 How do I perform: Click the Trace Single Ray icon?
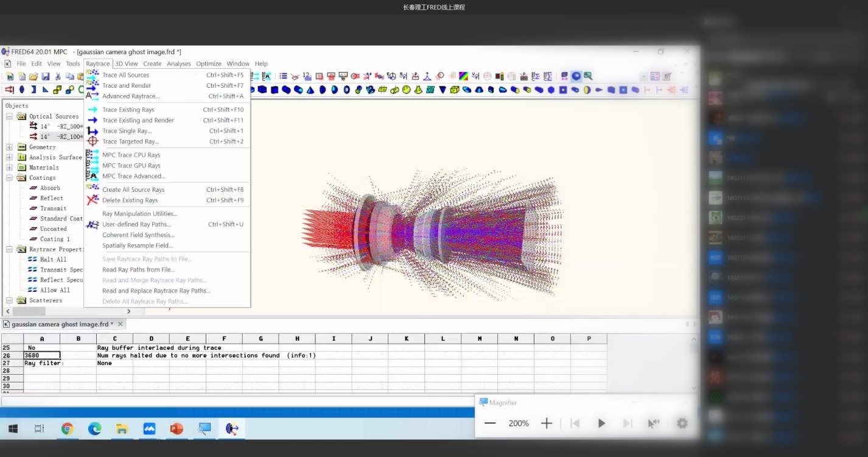pos(93,131)
